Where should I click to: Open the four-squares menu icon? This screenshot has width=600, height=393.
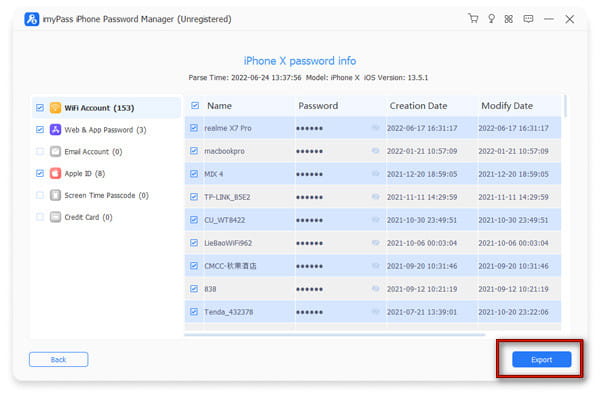click(509, 19)
